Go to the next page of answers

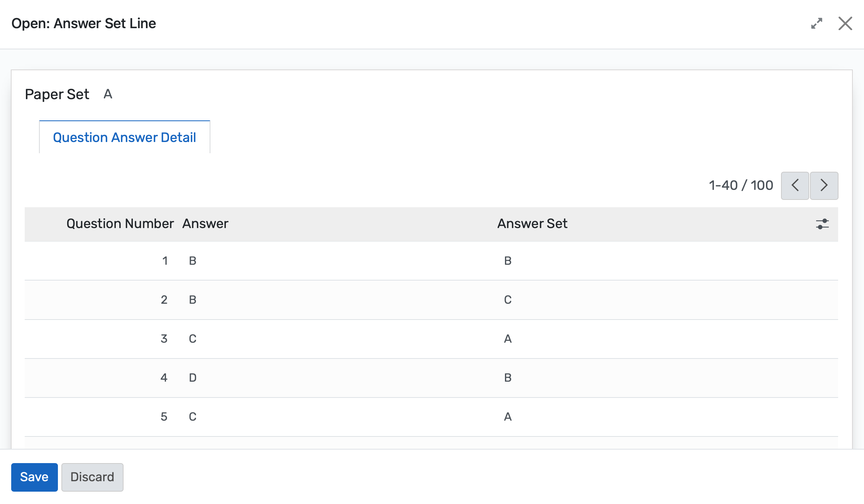(824, 186)
